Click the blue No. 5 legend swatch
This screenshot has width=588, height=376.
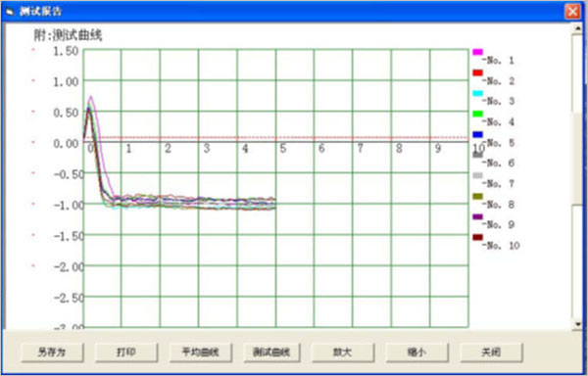478,134
